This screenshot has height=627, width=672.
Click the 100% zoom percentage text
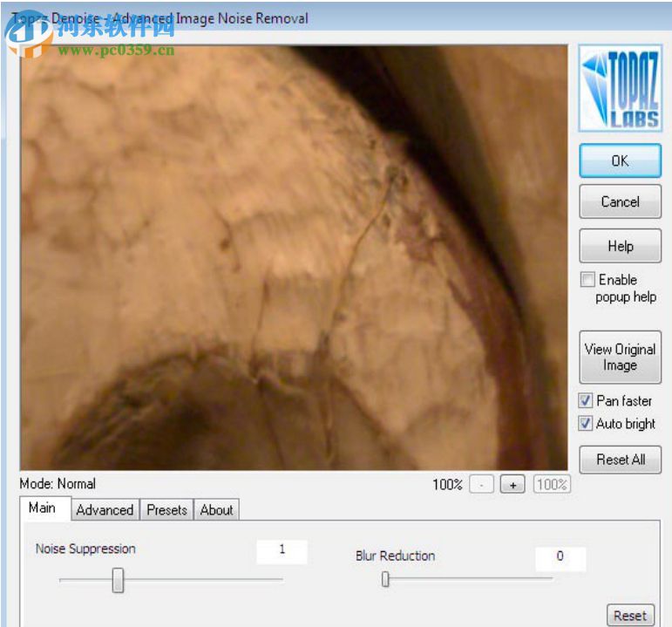(447, 485)
